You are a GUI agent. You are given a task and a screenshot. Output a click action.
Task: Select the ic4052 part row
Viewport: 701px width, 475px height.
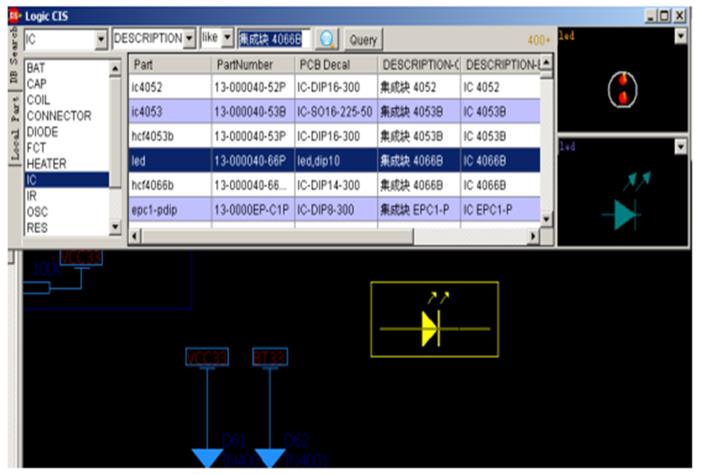[x=334, y=87]
